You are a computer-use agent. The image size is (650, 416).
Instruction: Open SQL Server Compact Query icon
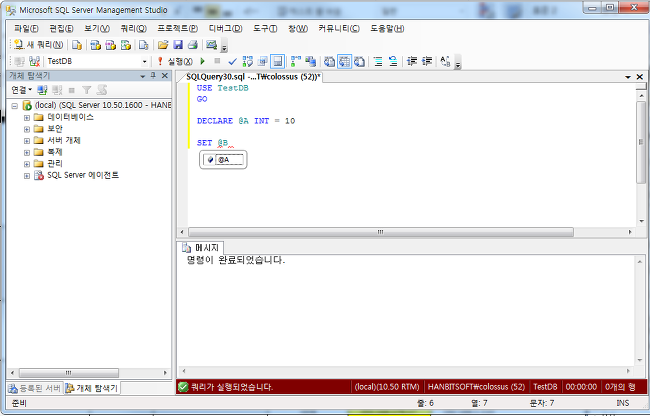[x=143, y=45]
